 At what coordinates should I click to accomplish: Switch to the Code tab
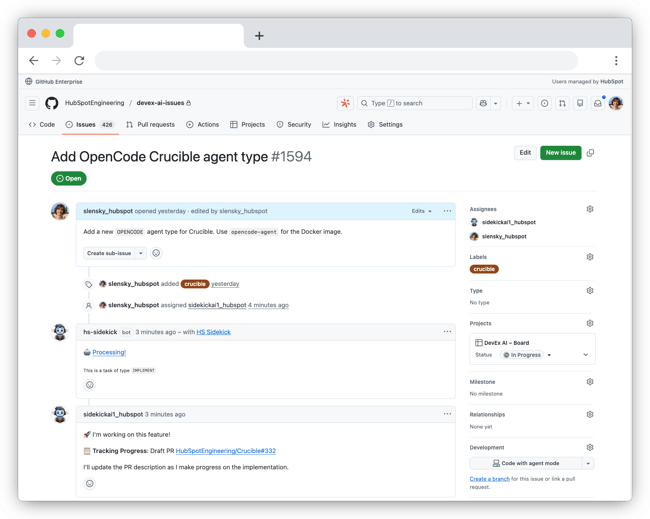pos(42,124)
